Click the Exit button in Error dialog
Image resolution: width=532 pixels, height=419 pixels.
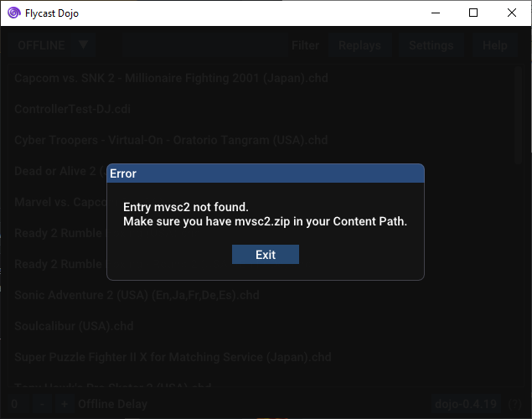(266, 255)
